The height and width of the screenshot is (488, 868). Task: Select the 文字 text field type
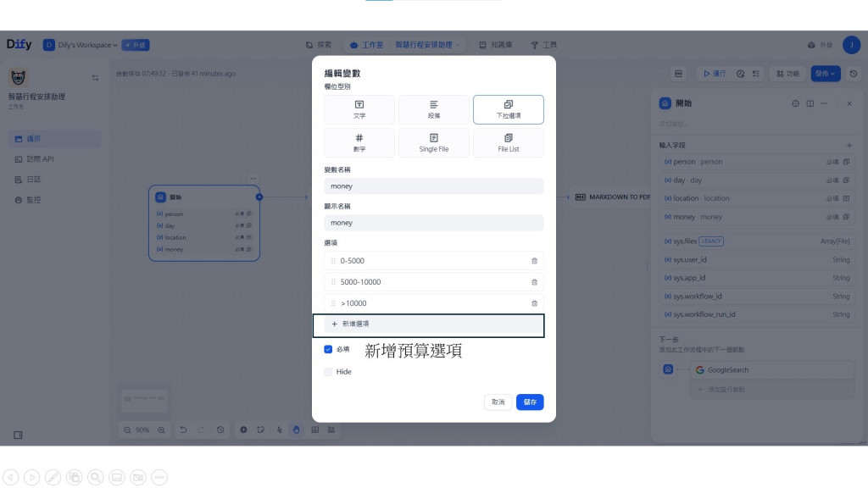tap(359, 109)
